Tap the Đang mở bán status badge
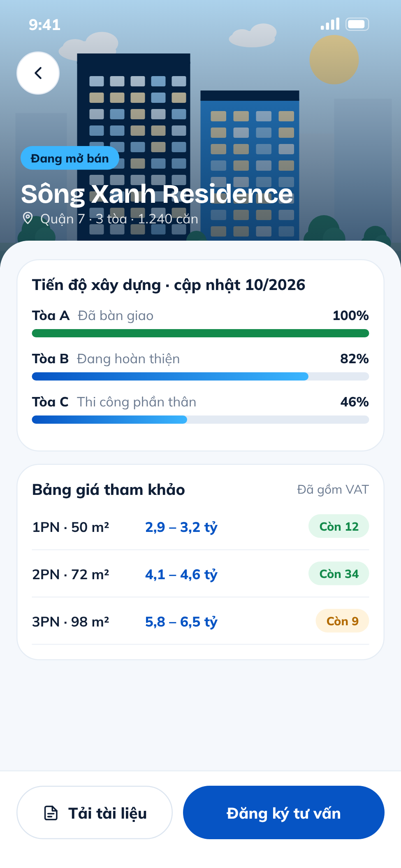401x868 pixels. point(70,158)
